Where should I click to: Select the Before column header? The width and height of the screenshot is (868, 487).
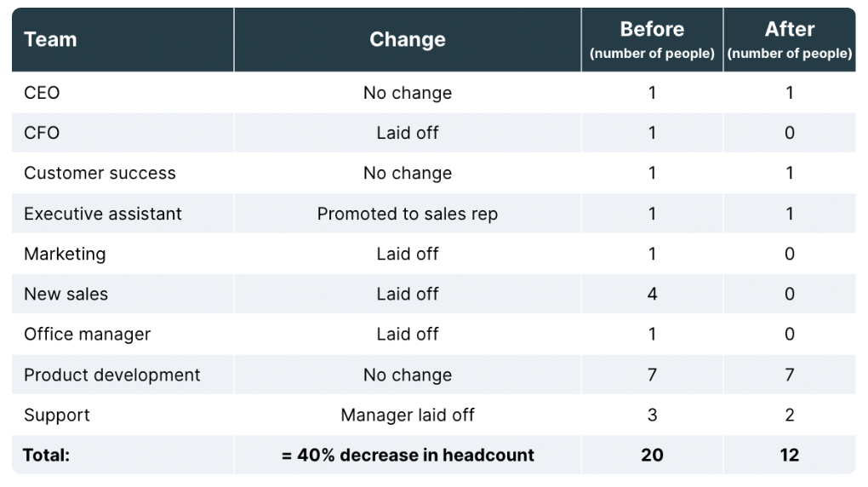pyautogui.click(x=652, y=40)
